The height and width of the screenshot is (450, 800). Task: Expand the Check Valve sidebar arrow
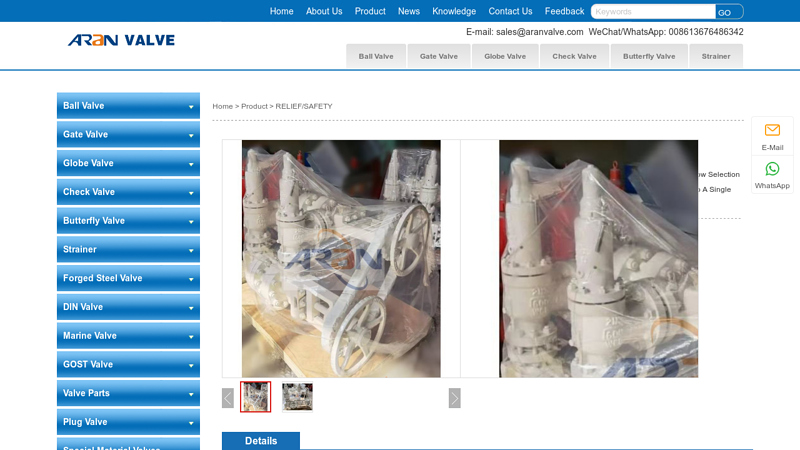[x=191, y=193]
